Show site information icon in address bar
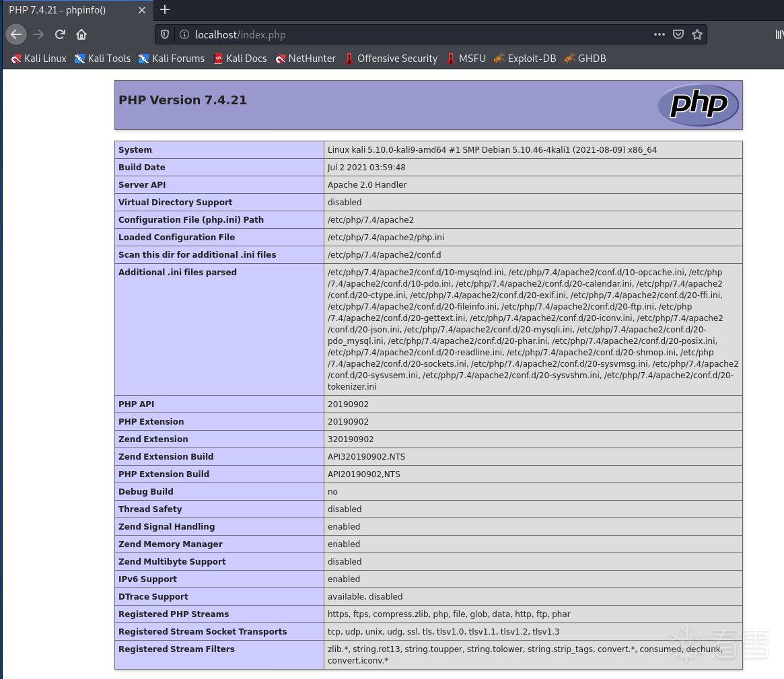 coord(184,34)
